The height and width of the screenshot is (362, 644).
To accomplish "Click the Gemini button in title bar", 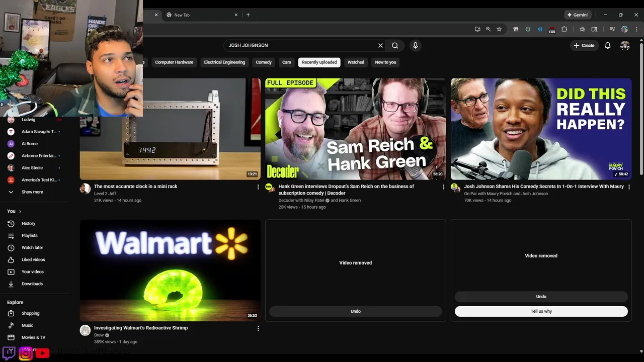I will tap(578, 15).
